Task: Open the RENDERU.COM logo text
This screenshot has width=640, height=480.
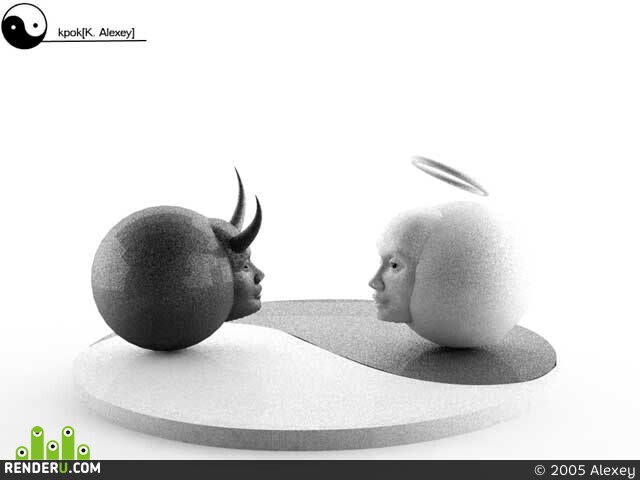Action: (52, 468)
